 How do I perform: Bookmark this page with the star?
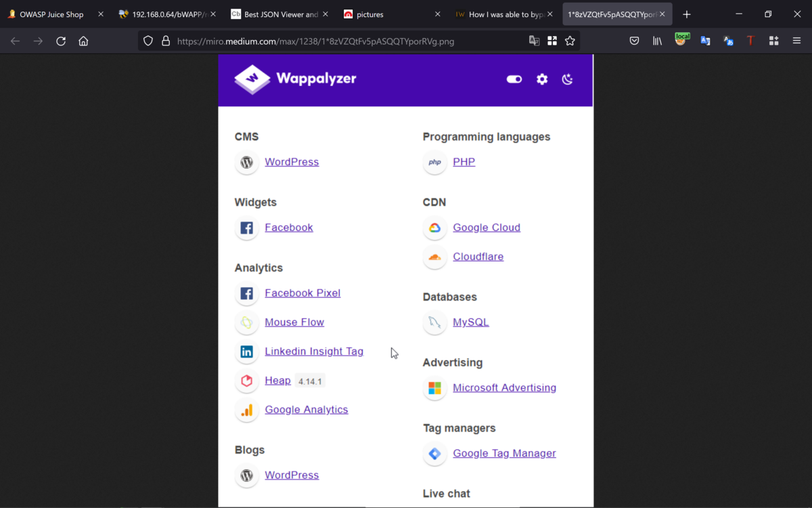coord(570,41)
